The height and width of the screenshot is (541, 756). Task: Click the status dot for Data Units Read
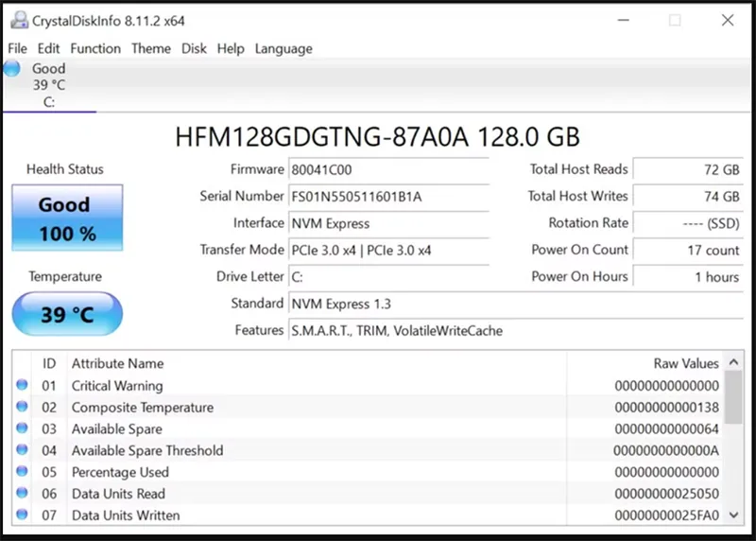pyautogui.click(x=22, y=493)
